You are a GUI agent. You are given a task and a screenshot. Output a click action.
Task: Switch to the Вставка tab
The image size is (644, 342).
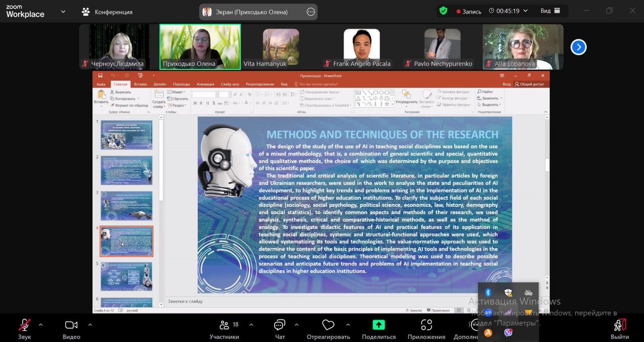pyautogui.click(x=140, y=84)
